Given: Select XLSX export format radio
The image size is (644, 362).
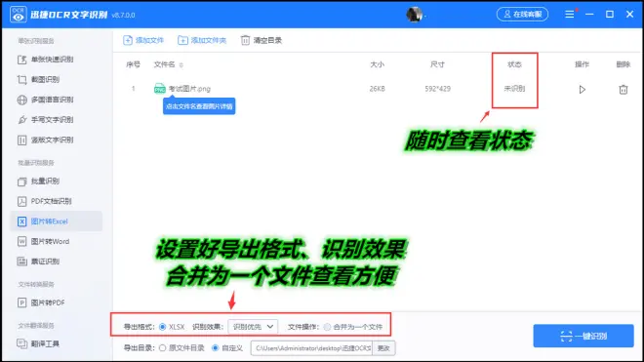Looking at the screenshot, I should (163, 327).
